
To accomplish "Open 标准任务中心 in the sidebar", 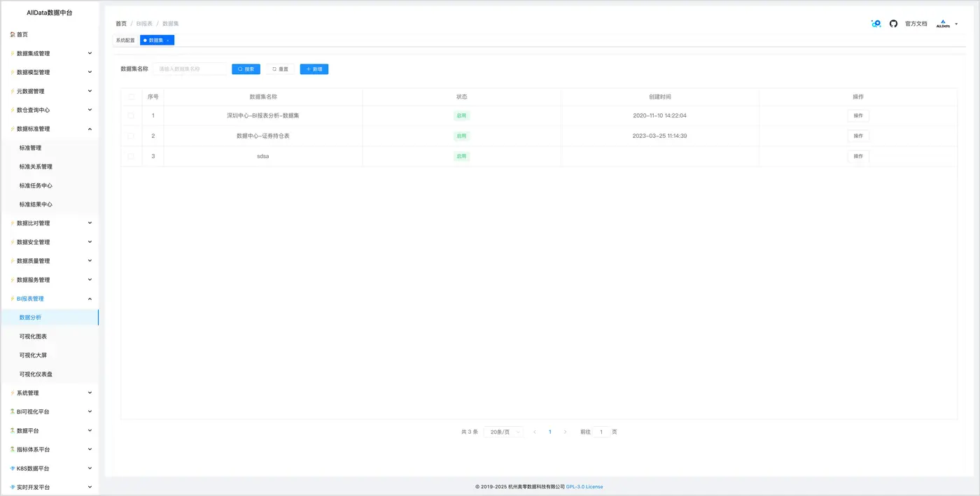I will [x=36, y=185].
